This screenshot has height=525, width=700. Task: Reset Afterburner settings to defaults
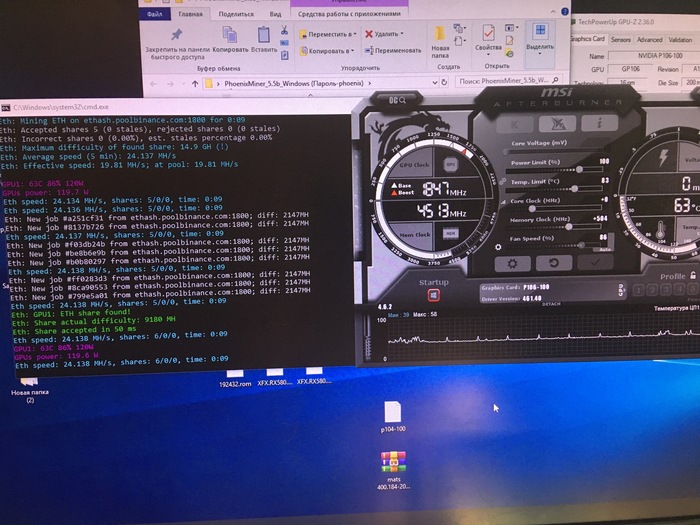554,262
